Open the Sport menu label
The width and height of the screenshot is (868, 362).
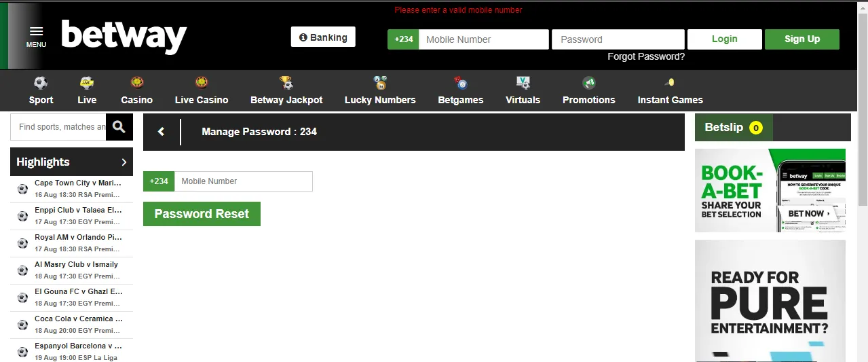(x=41, y=100)
